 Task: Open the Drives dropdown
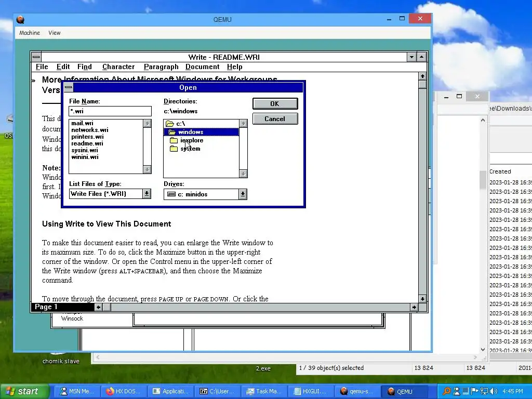(x=243, y=194)
